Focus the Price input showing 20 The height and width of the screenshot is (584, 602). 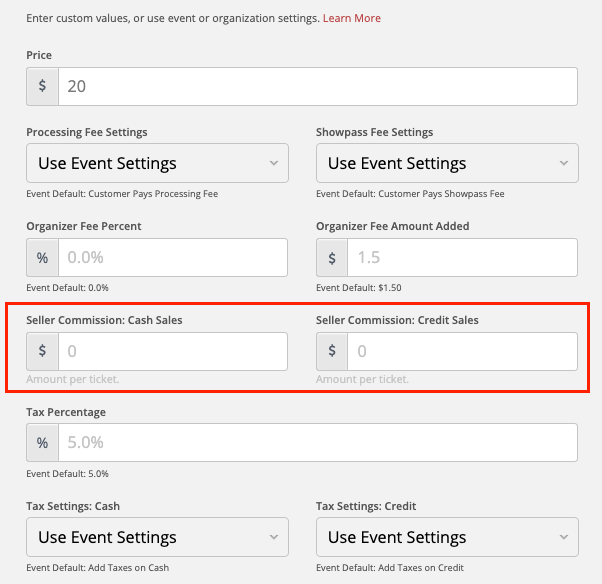[x=318, y=86]
